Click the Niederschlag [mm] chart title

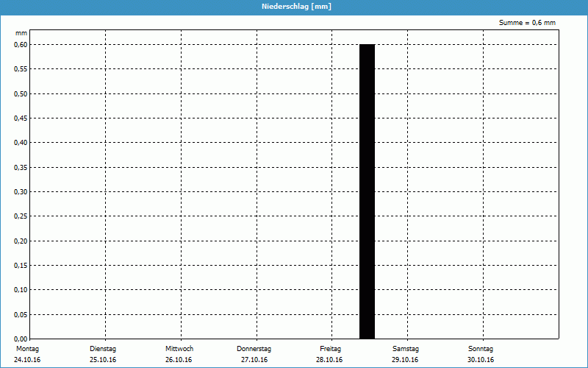click(296, 7)
